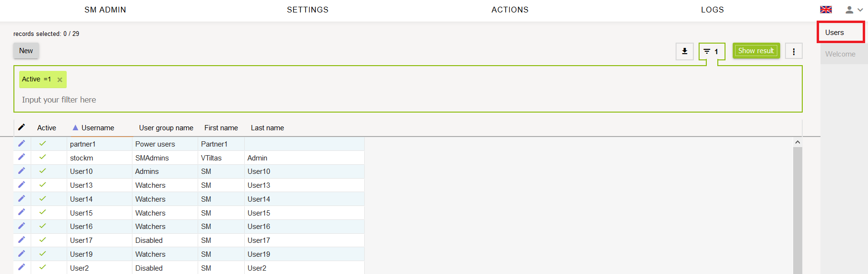Toggle the Active checkmark for User14
The image size is (868, 274).
point(43,199)
